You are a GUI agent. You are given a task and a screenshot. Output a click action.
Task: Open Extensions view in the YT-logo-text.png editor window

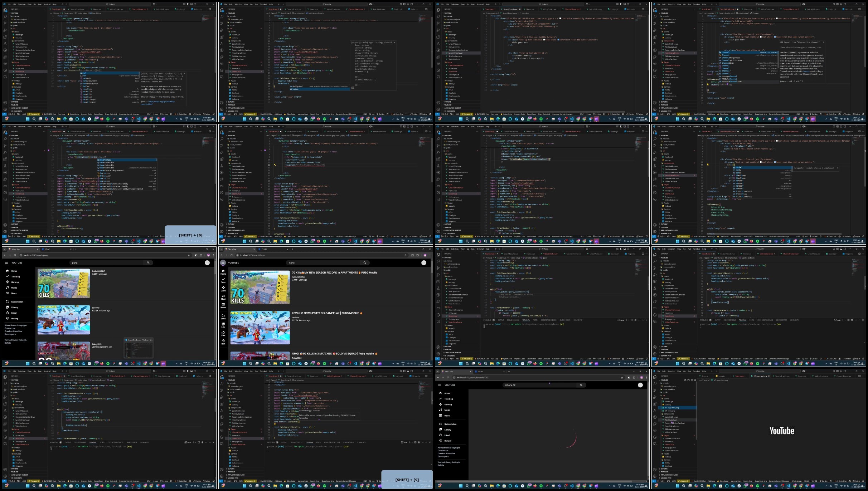click(655, 404)
